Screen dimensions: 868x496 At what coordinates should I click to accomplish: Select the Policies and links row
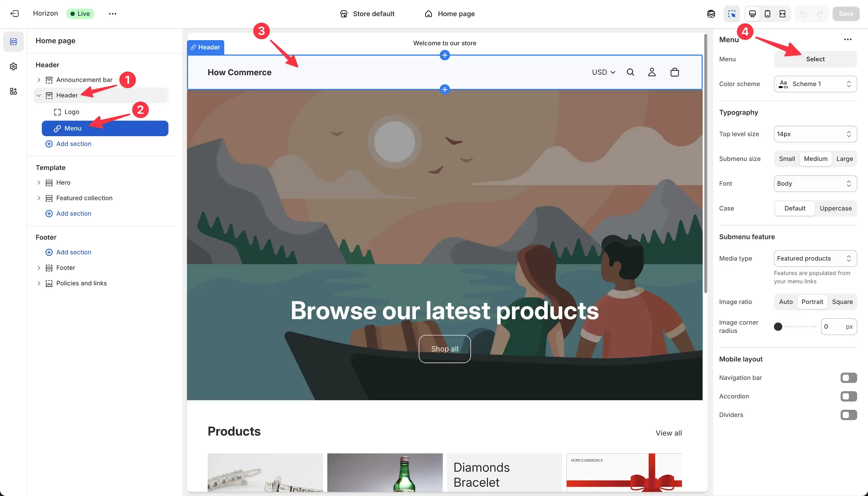pyautogui.click(x=101, y=283)
